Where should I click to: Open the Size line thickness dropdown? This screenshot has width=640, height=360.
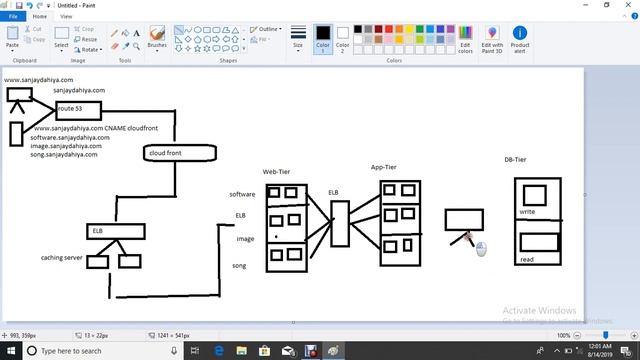[298, 40]
